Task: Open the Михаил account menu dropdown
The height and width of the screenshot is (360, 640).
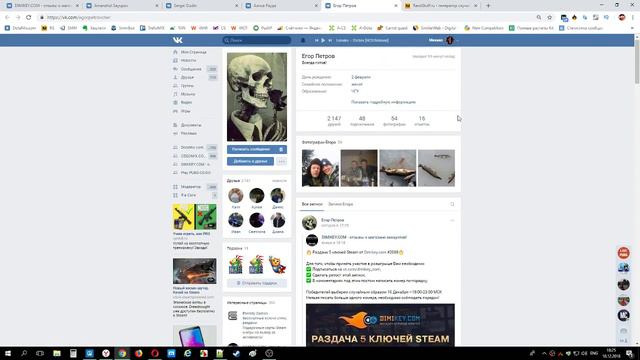Action: [x=443, y=40]
